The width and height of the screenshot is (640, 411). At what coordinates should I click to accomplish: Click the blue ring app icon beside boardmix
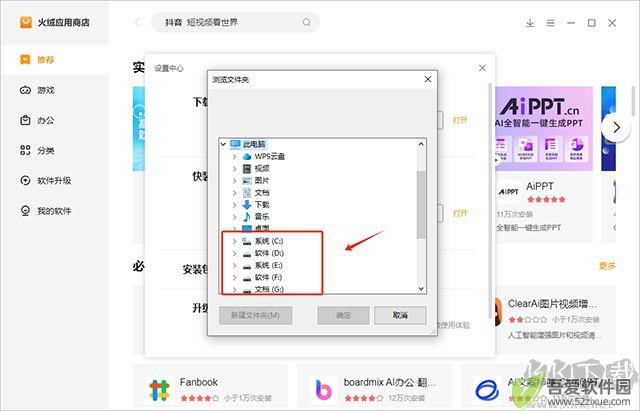pyautogui.click(x=487, y=390)
